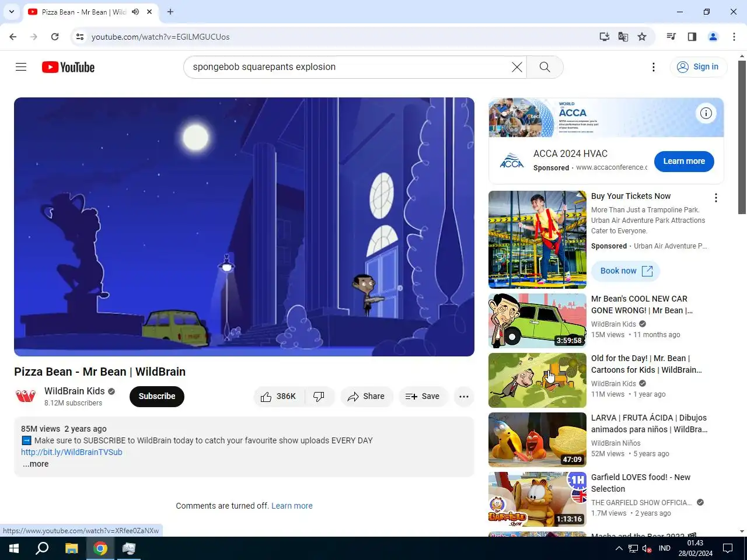Screen dimensions: 747x560
Task: Open the Urban Air trampoline ad image
Action: tap(537, 240)
